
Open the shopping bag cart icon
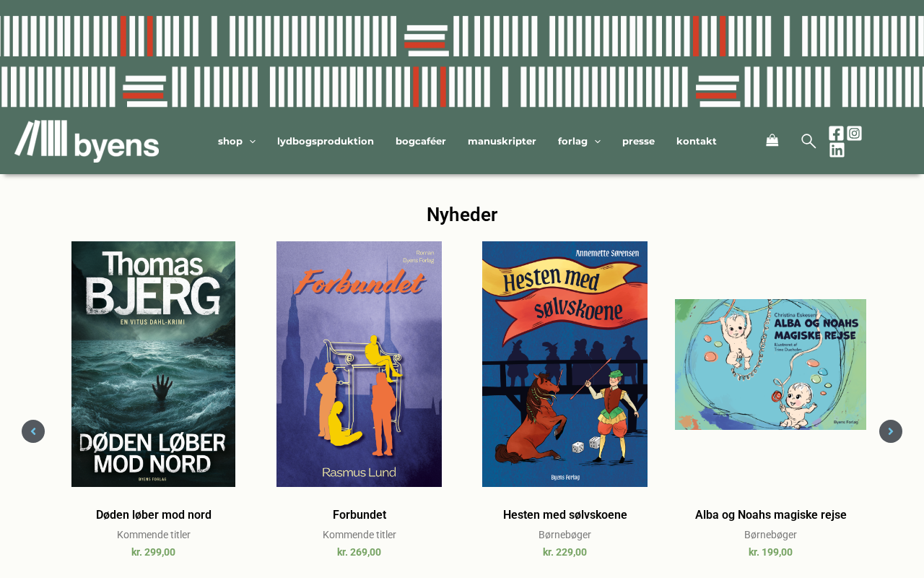(x=772, y=141)
